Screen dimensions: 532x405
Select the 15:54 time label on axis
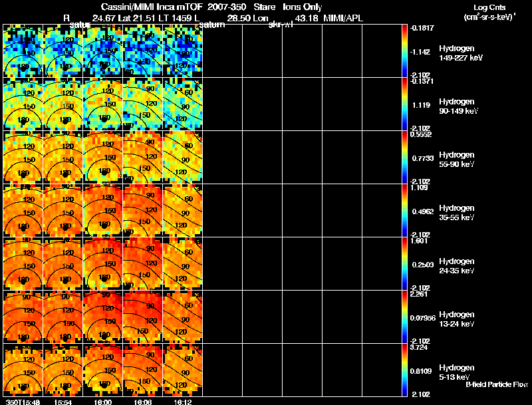[63, 401]
